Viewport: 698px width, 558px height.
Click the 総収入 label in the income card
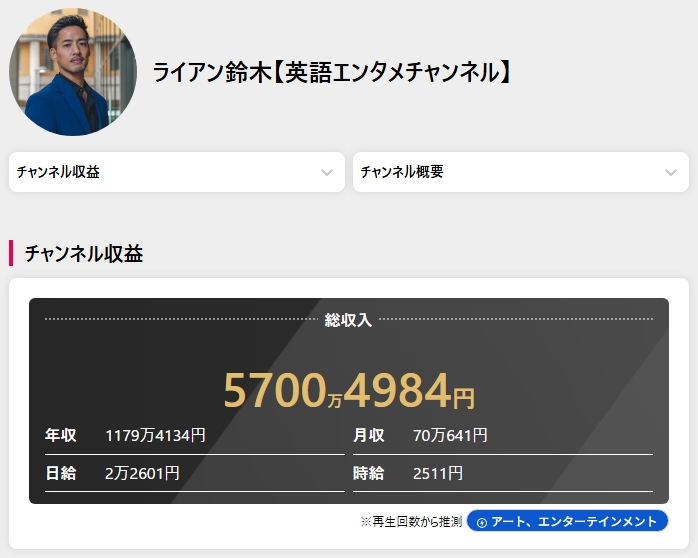[348, 320]
